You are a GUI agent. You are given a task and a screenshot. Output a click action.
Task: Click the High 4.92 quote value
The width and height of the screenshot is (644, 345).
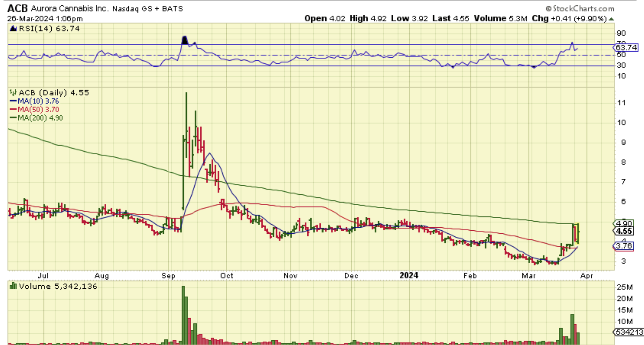coord(368,18)
